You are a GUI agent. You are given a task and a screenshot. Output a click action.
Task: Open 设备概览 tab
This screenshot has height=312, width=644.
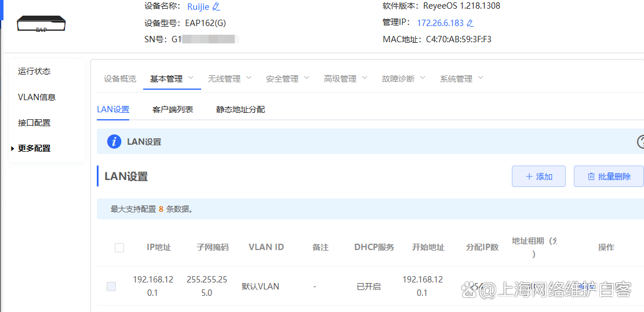[x=120, y=79]
